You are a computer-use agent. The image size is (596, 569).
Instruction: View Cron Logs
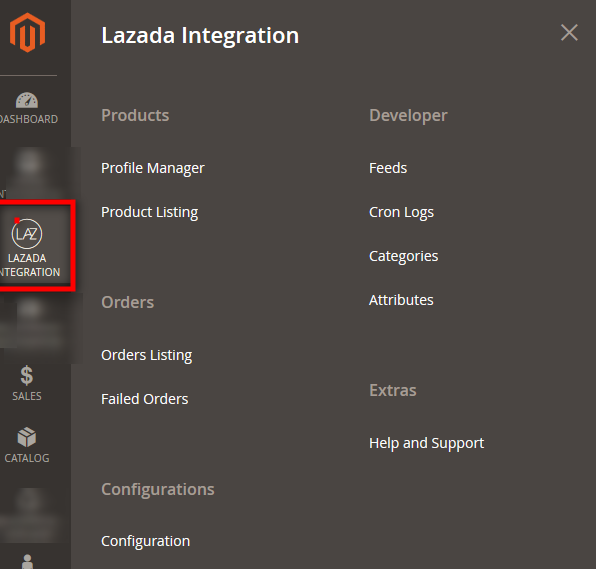point(401,212)
